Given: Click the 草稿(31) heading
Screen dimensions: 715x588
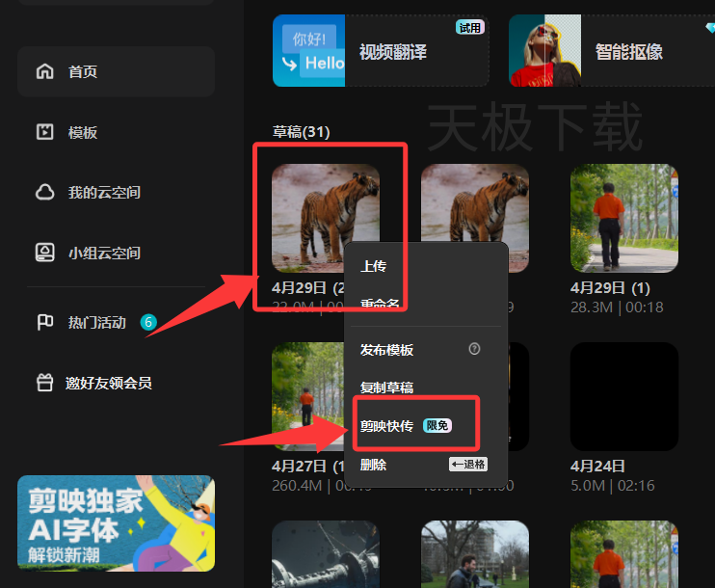Looking at the screenshot, I should point(301,132).
